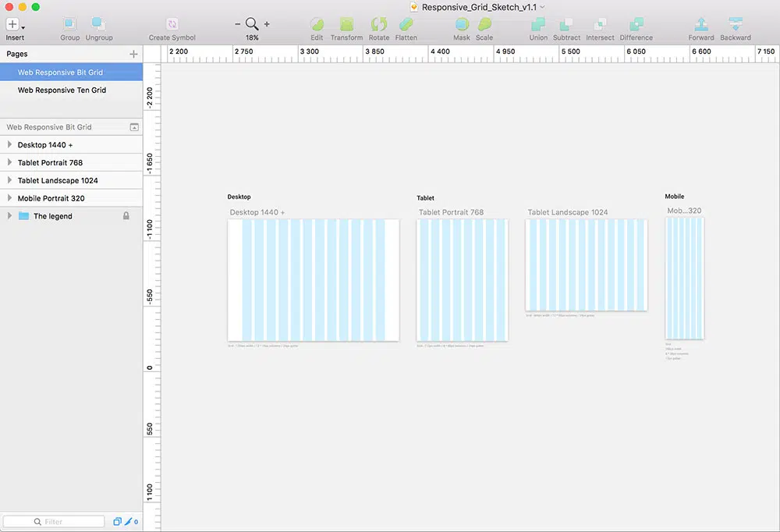Zoom out using the minus button

238,25
